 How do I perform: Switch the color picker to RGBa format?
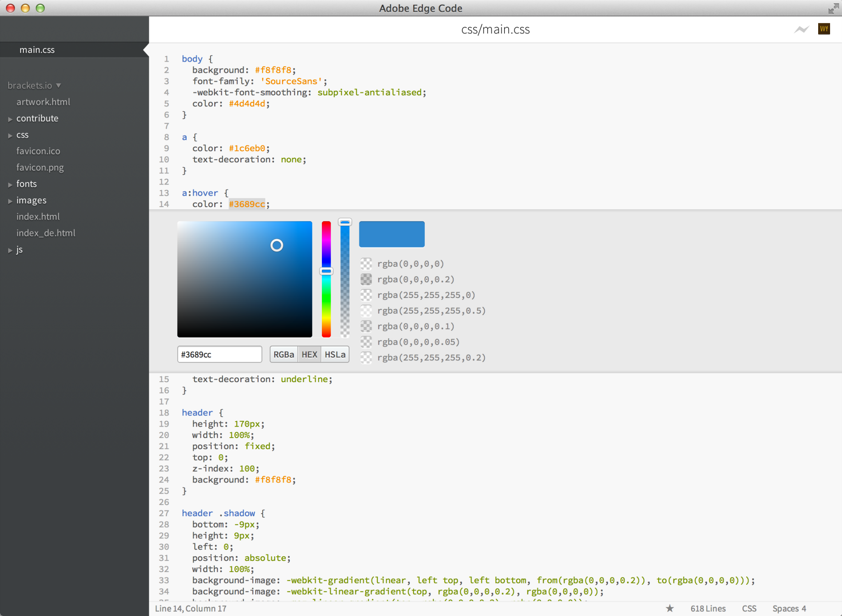(x=284, y=354)
